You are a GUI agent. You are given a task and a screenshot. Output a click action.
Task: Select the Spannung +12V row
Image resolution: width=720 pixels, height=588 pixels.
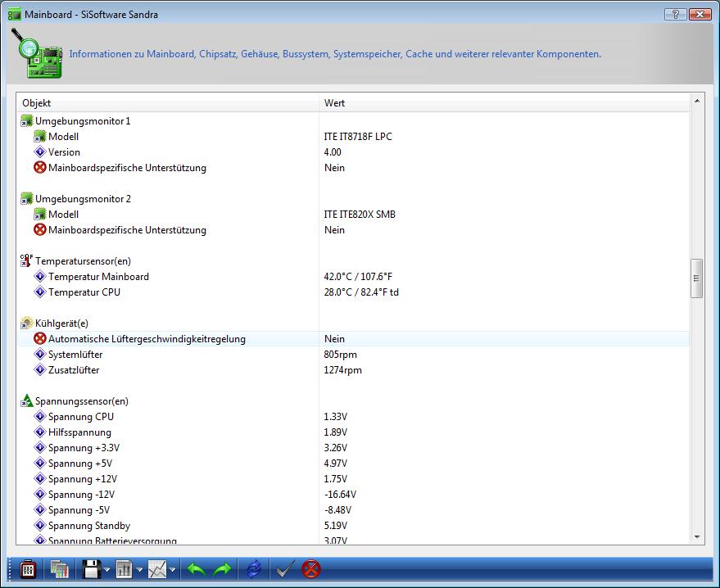coord(353,479)
